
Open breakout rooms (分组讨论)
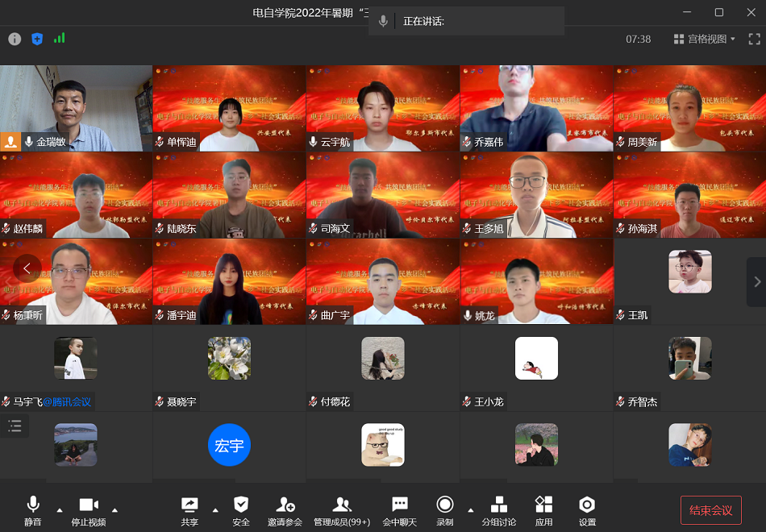coord(499,505)
